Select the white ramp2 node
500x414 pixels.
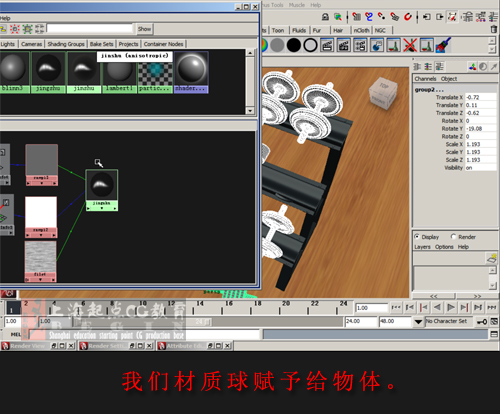(x=41, y=217)
